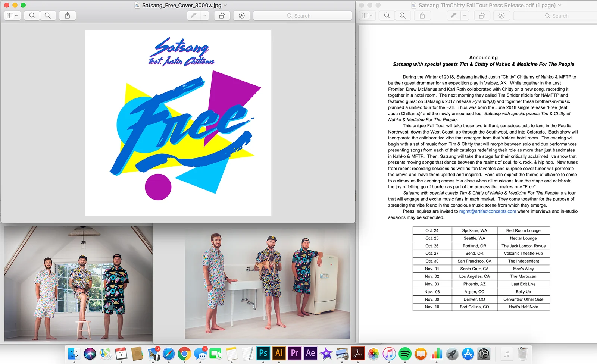This screenshot has height=364, width=597.
Task: Rotate page in Press Release PDF window
Action: tap(482, 16)
